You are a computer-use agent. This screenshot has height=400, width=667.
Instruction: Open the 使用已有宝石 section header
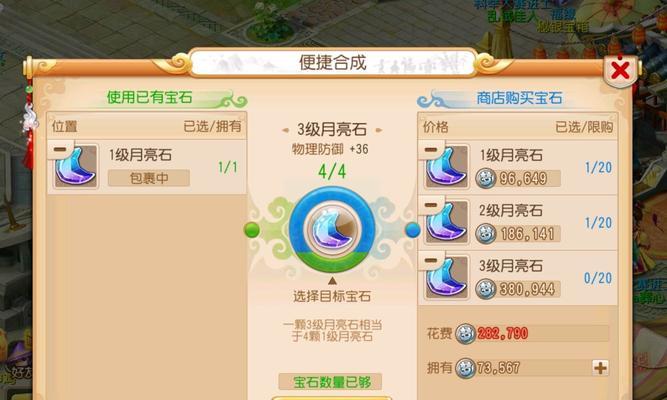149,97
